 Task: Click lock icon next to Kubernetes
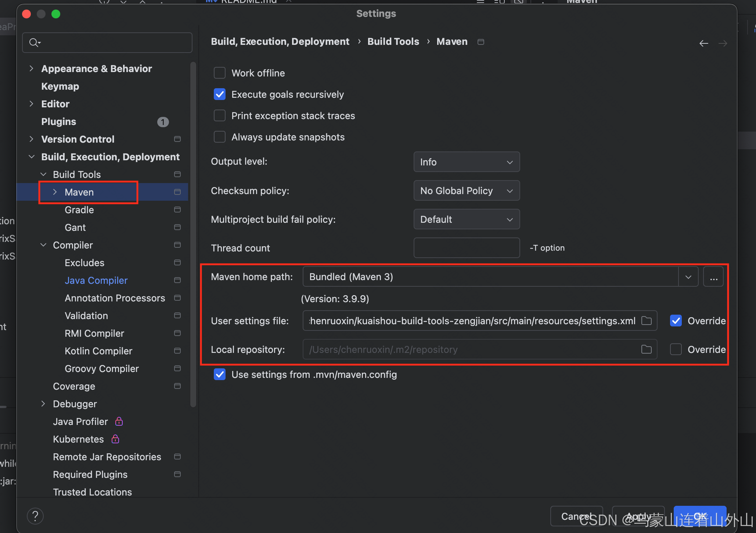point(115,439)
